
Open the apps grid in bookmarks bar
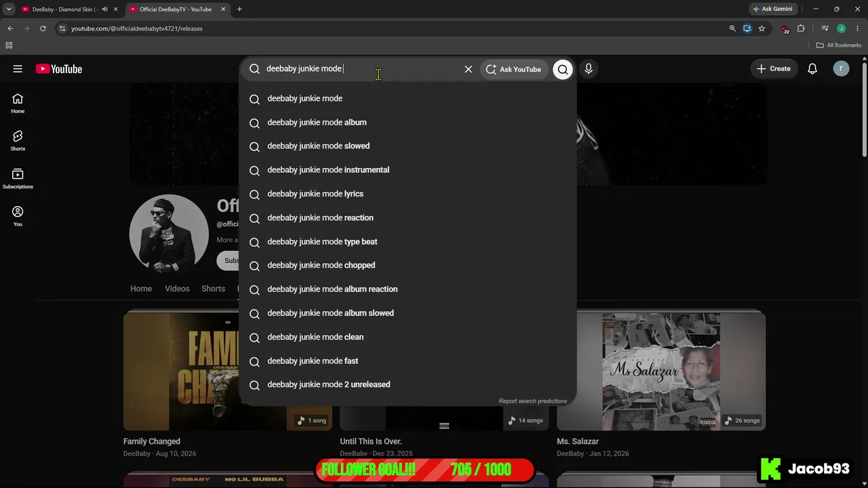pyautogui.click(x=9, y=45)
